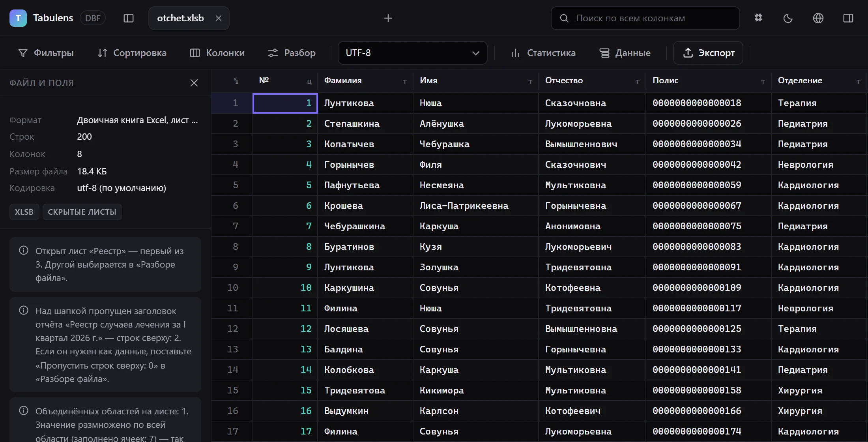The height and width of the screenshot is (442, 868).
Task: Click the Экспорт button
Action: [x=708, y=53]
